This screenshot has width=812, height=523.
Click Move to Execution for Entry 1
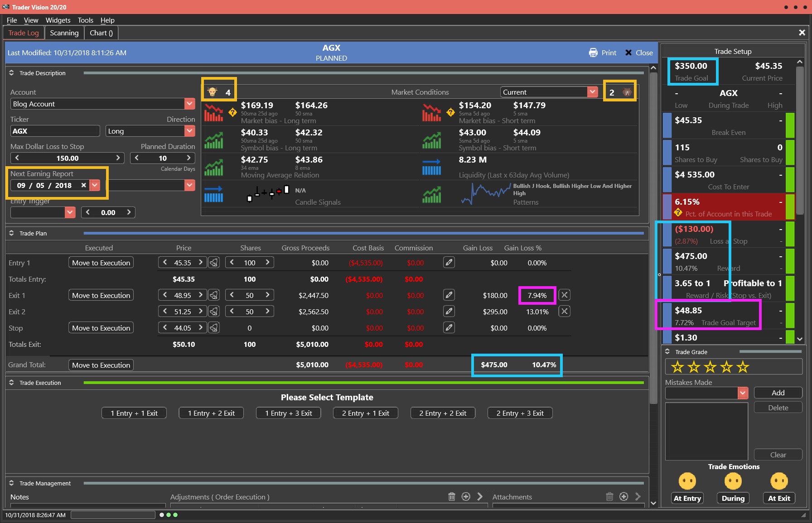[x=101, y=263]
